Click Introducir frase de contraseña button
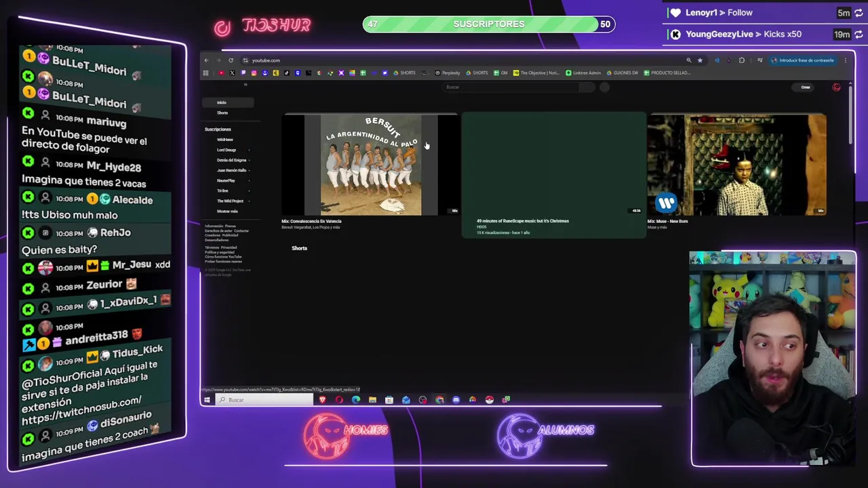The image size is (868, 488). pyautogui.click(x=803, y=60)
